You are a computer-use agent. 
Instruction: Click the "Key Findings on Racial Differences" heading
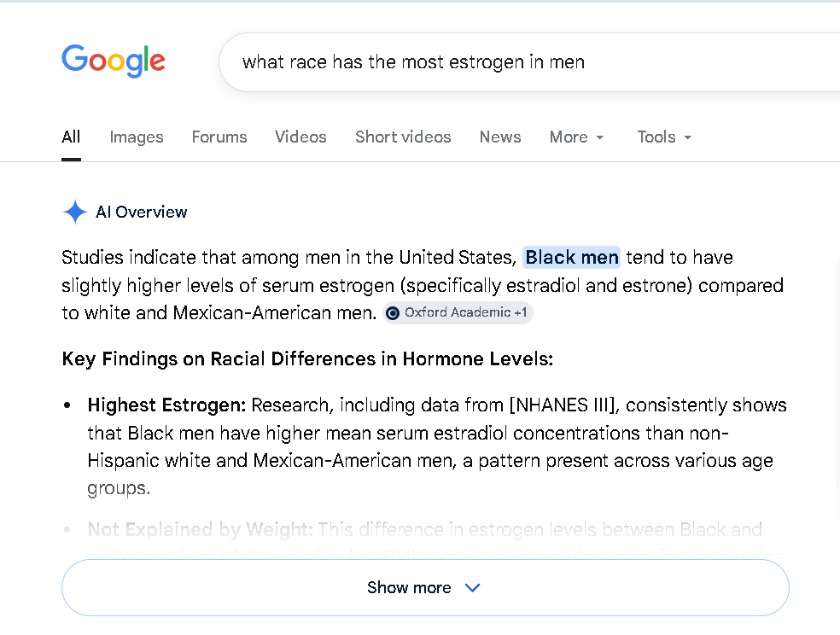(307, 358)
